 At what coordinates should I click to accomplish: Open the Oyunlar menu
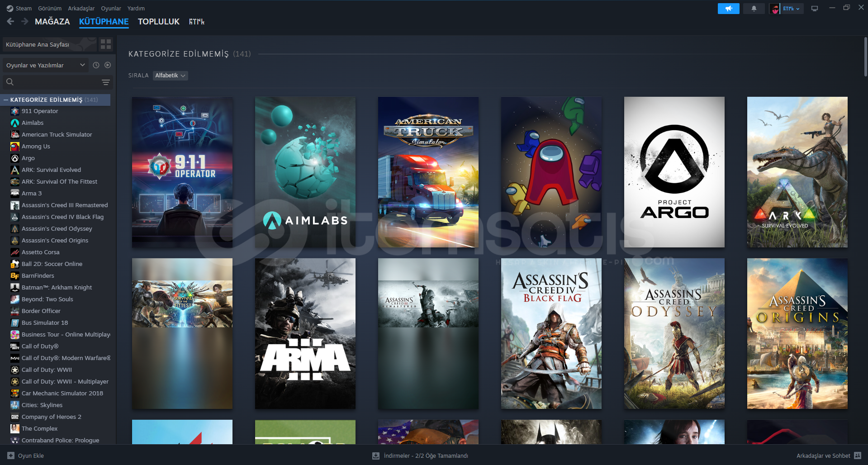111,8
